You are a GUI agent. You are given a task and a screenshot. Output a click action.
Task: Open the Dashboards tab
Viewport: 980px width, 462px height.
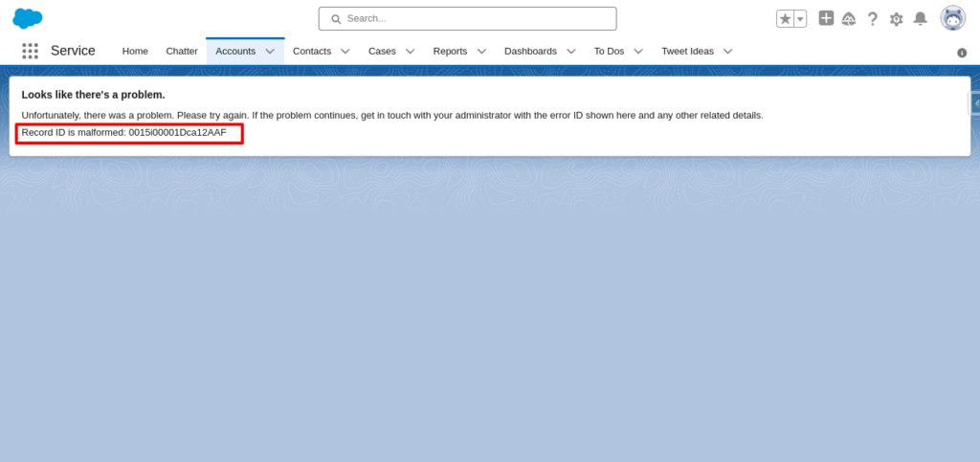point(530,52)
